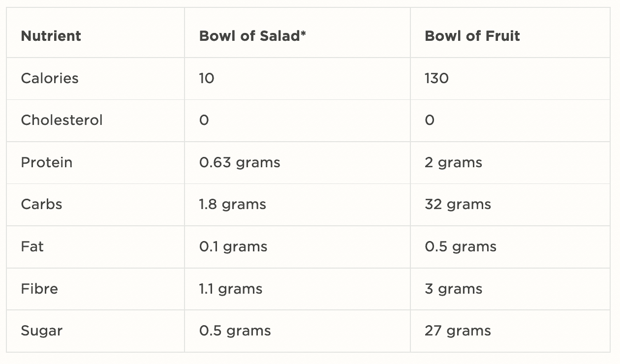Select the Fat row label
Viewport: 620px width, 364px height.
(x=32, y=246)
